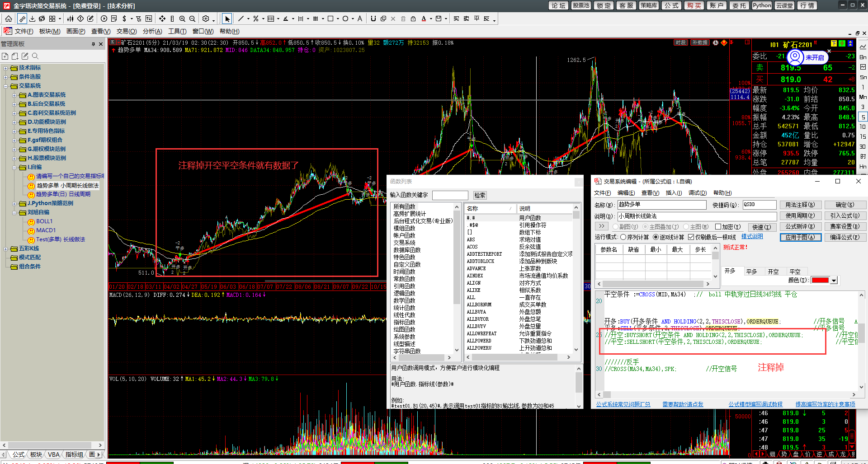
Task: Switch to the VBA bottom tab
Action: click(x=54, y=455)
